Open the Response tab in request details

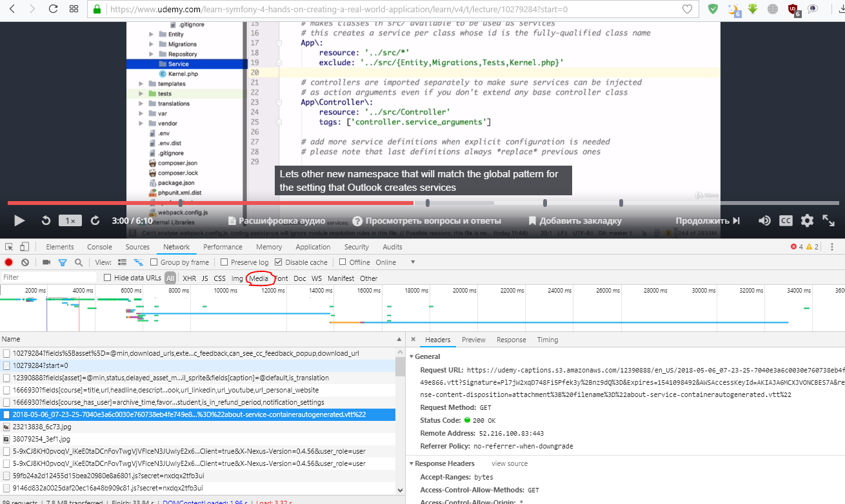[511, 340]
